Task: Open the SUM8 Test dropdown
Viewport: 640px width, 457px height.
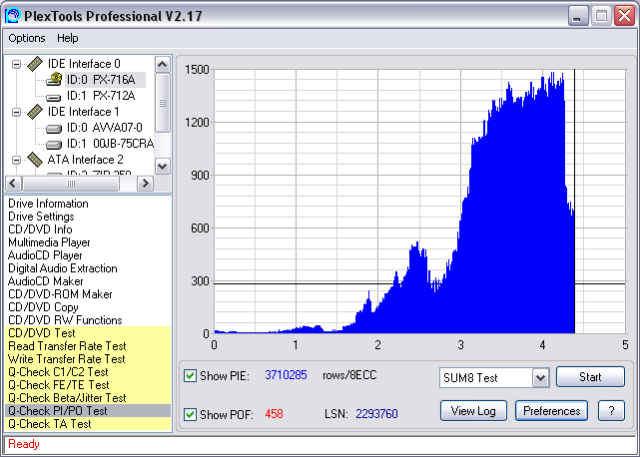Action: 540,377
